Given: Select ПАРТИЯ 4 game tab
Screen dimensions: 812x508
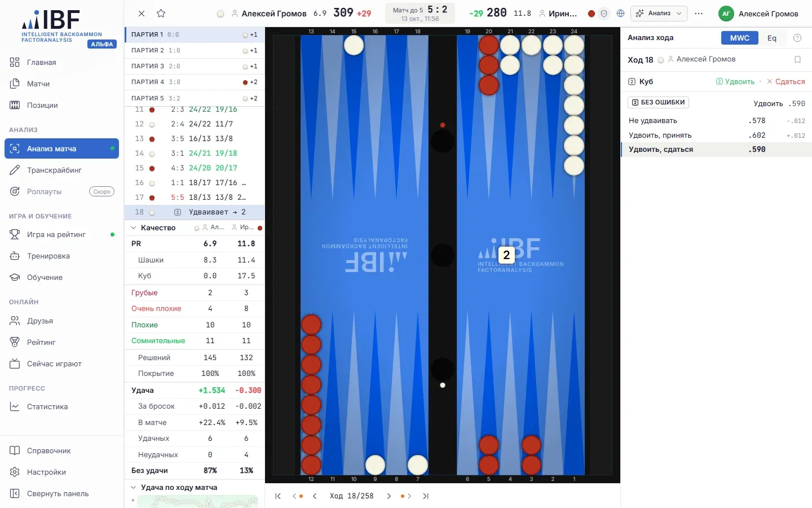Looking at the screenshot, I should point(195,82).
